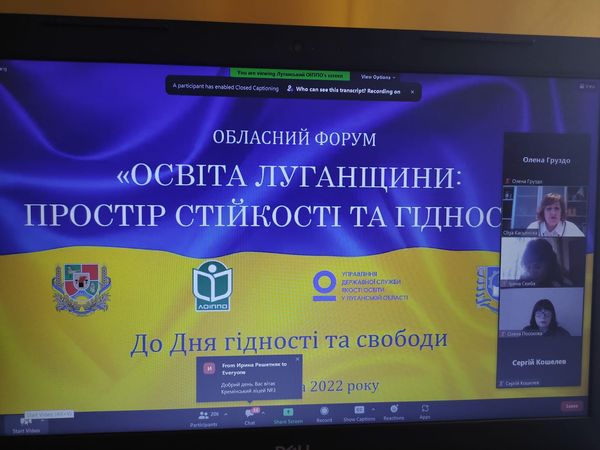Click the Luhansk oblast coat of arms
Viewport: 600px width, 450px height.
81,288
